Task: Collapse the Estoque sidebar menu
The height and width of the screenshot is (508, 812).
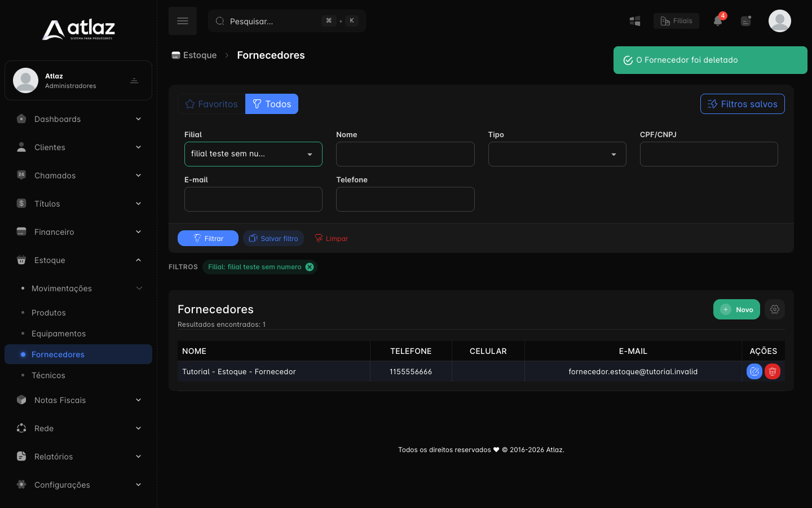Action: click(x=78, y=260)
